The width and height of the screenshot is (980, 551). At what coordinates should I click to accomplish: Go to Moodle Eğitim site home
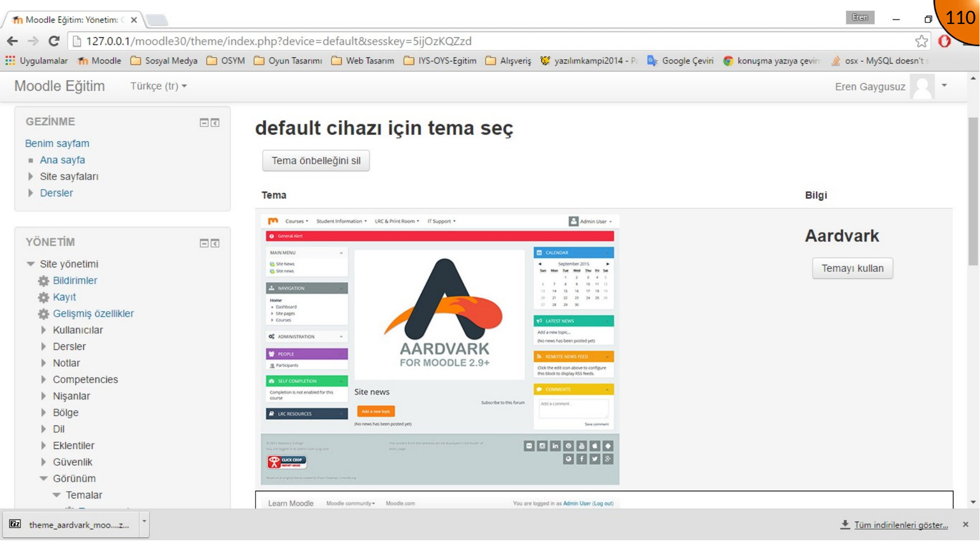pos(60,86)
